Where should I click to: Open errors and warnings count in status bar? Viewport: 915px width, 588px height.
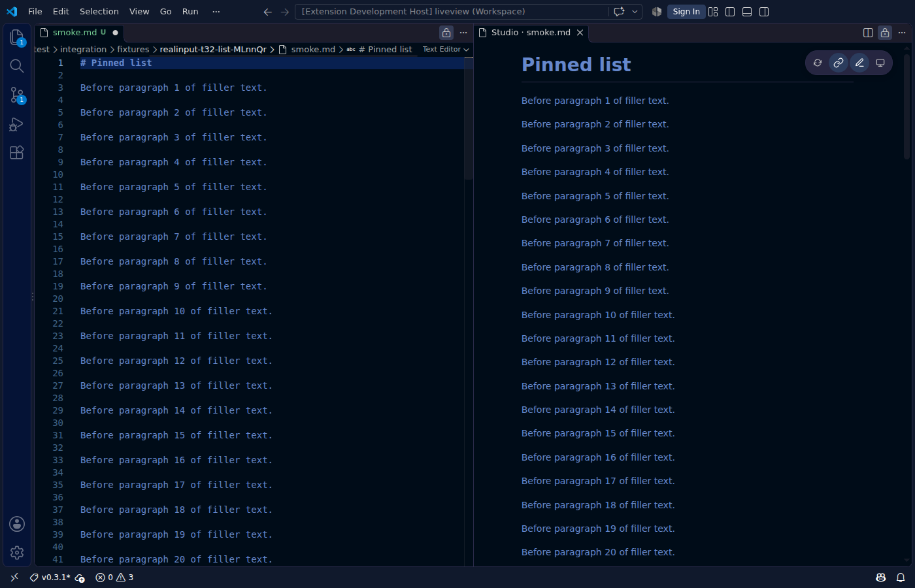(x=115, y=578)
